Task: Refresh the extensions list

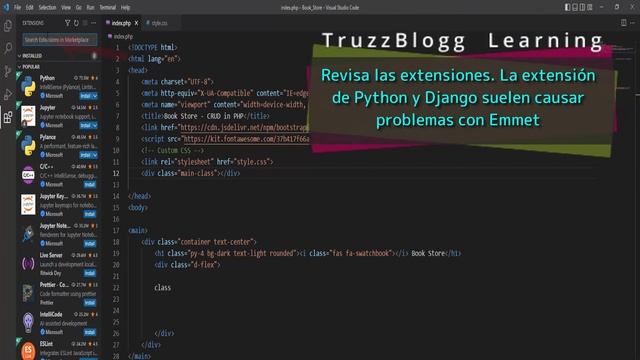Action: click(76, 23)
